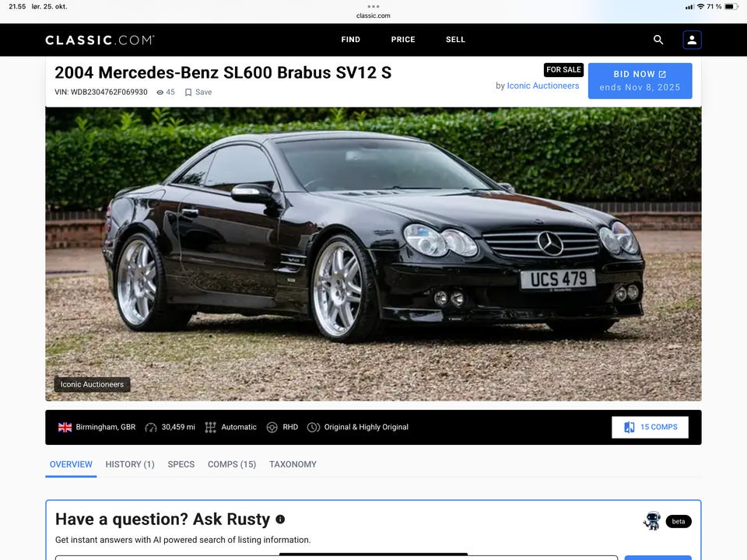Click the classic.com address bar
The width and height of the screenshot is (747, 560).
pyautogui.click(x=373, y=16)
